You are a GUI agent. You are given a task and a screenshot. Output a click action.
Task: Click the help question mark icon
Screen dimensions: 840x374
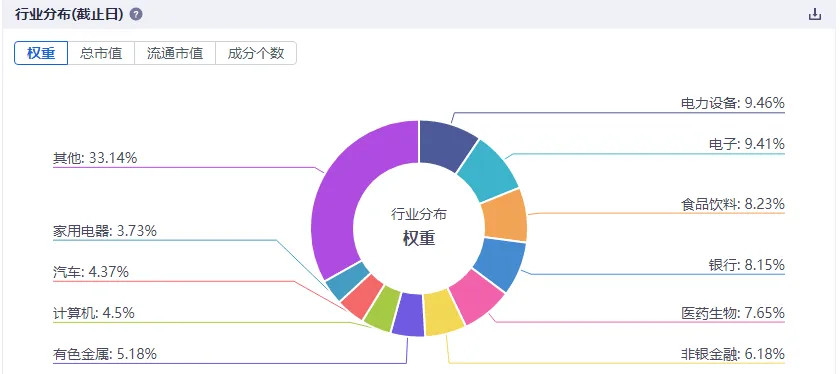[136, 14]
